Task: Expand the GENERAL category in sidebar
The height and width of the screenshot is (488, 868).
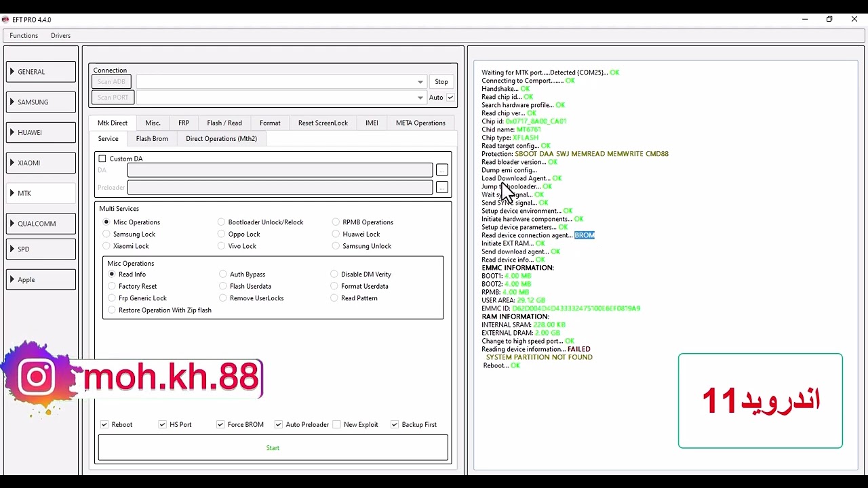Action: coord(41,72)
